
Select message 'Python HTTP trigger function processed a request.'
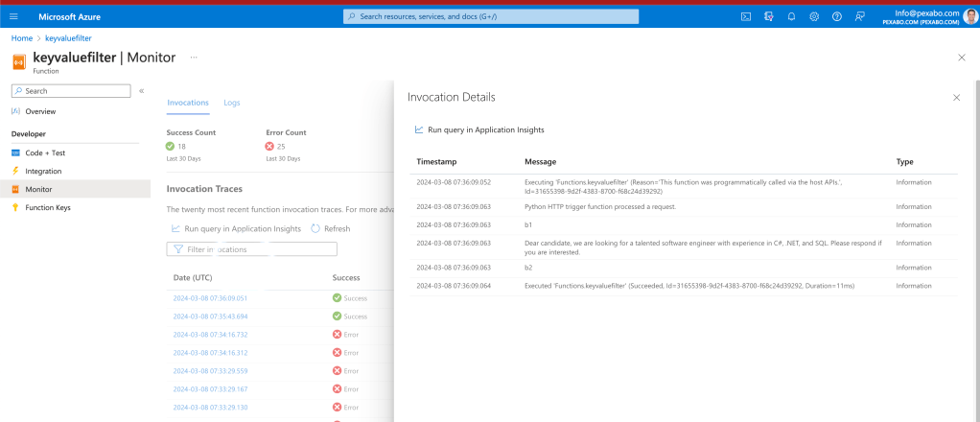point(600,206)
